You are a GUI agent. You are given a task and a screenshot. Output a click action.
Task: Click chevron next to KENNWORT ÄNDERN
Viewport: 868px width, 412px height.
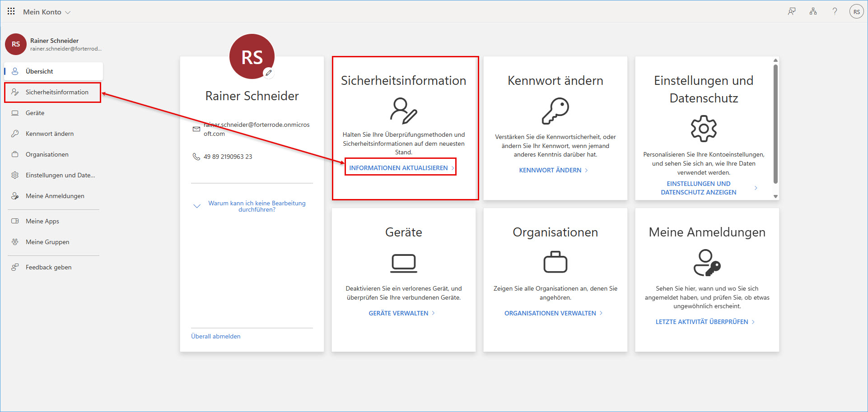click(586, 170)
